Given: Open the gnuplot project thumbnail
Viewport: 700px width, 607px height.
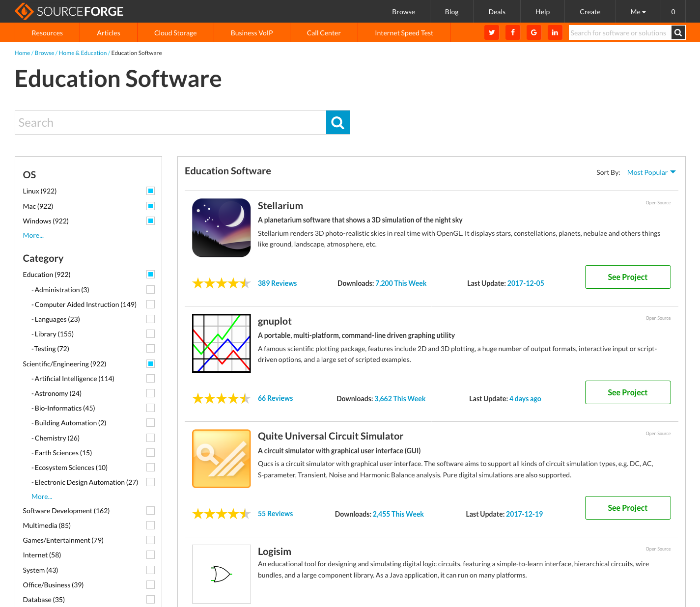Looking at the screenshot, I should (x=222, y=343).
